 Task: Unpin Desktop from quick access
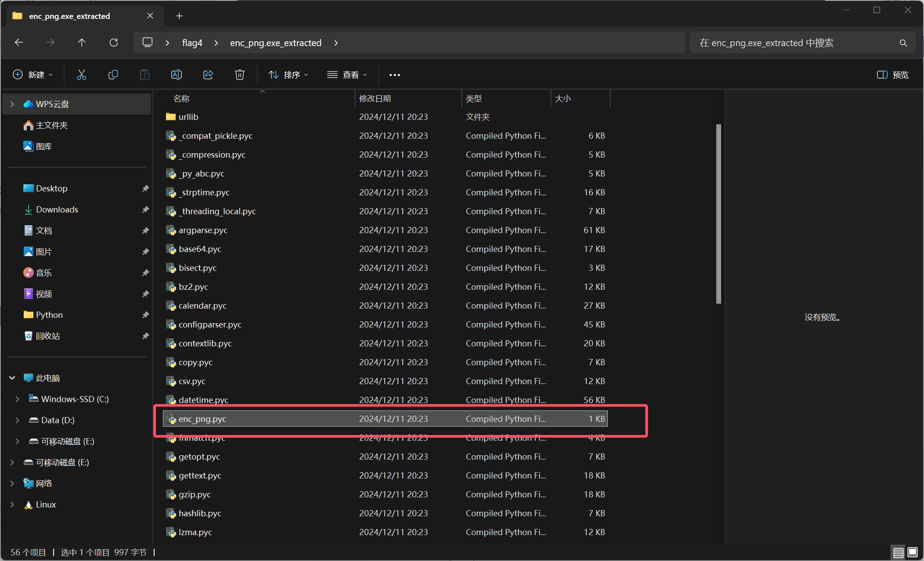tap(145, 188)
